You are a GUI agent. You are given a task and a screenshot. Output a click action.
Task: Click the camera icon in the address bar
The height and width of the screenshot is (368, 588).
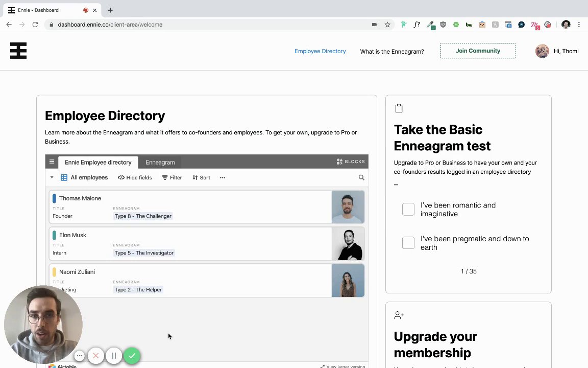pyautogui.click(x=374, y=25)
